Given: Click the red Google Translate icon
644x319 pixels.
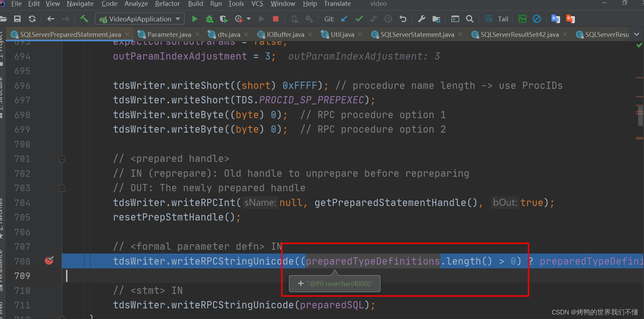Looking at the screenshot, I should [570, 19].
